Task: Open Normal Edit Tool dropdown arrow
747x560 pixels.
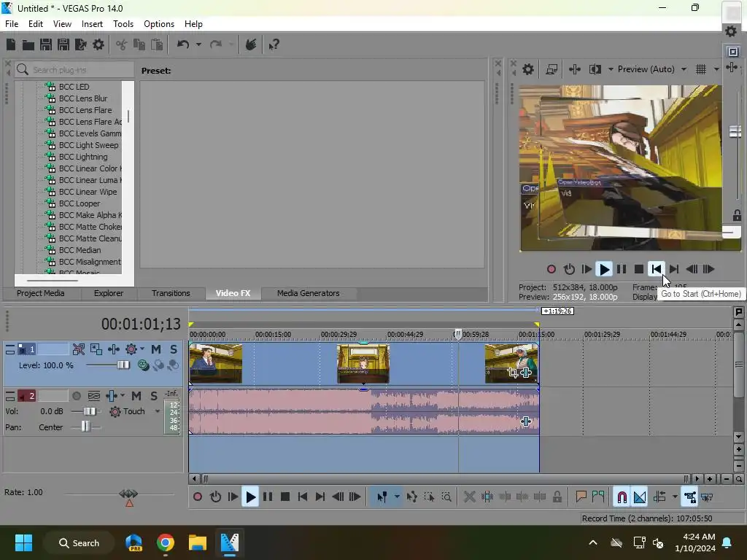Action: (397, 497)
